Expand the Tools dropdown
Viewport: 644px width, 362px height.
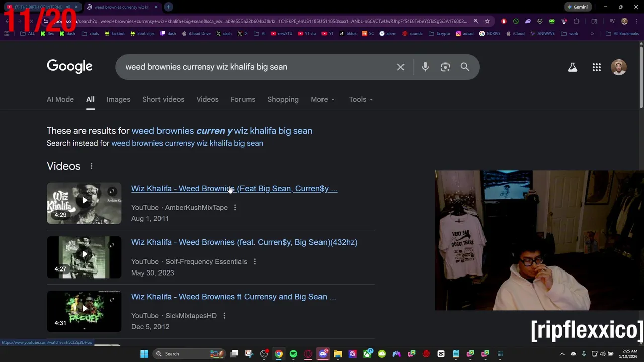click(x=361, y=99)
